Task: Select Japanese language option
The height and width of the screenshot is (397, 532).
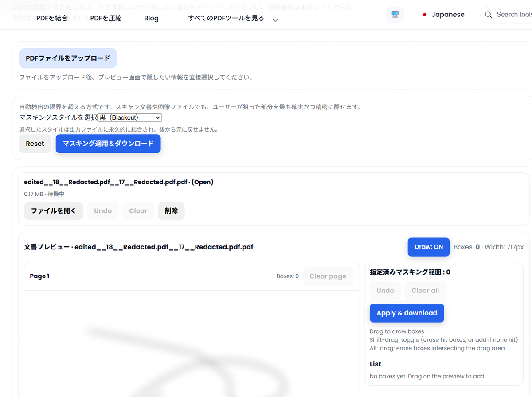Action: (448, 14)
